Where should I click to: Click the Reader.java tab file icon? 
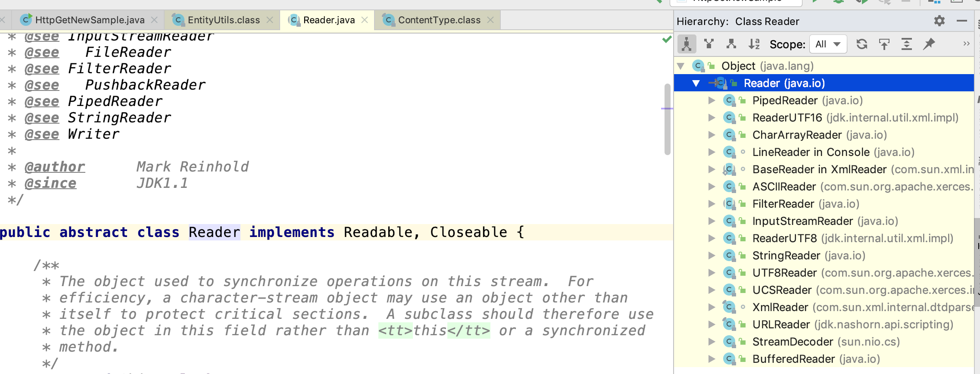[x=294, y=20]
